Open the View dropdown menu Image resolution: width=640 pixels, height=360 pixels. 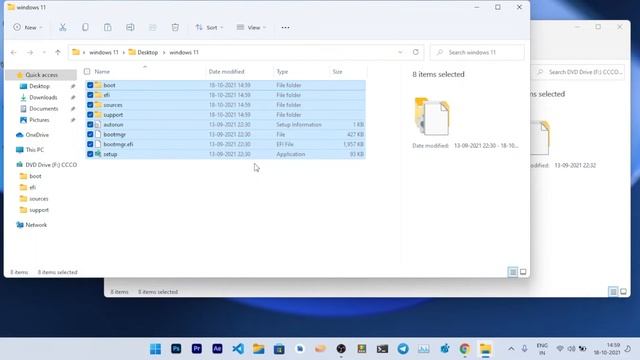251,27
